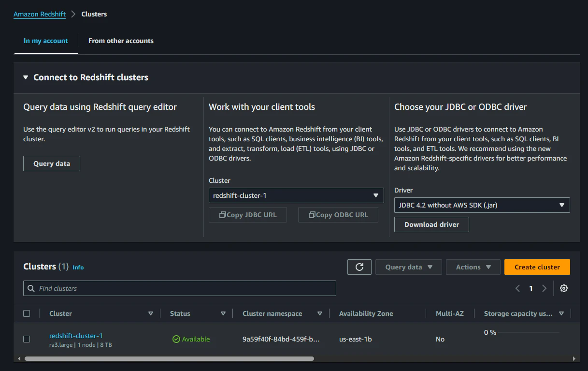Screen dimensions: 588x371
Task: Click the Multi-AZ column header
Action: click(x=450, y=313)
